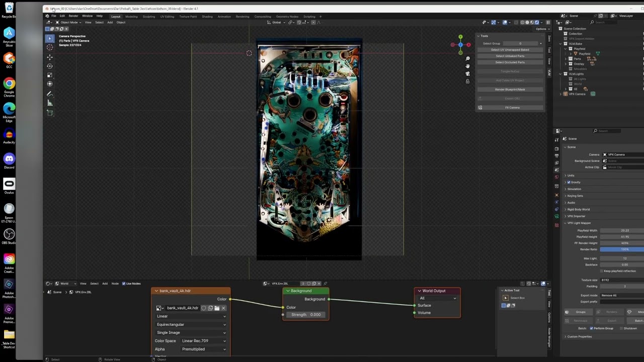Open Discord desktop shortcut
Image resolution: width=644 pixels, height=362 pixels.
coord(9,161)
